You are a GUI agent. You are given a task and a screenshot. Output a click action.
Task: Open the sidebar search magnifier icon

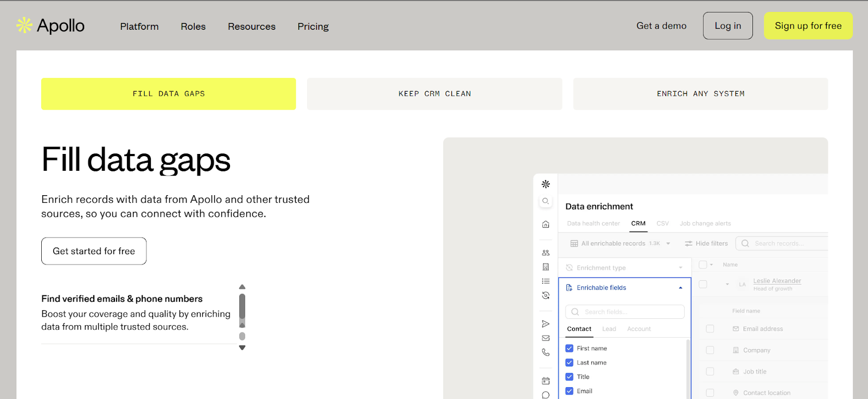click(546, 201)
